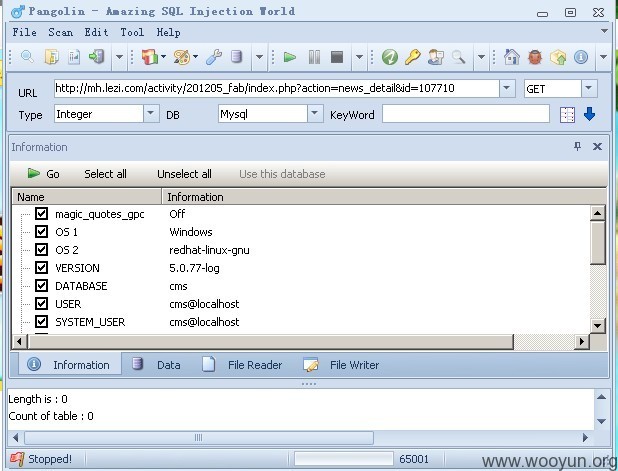Image resolution: width=618 pixels, height=471 pixels.
Task: Click Select all
Action: (x=105, y=174)
